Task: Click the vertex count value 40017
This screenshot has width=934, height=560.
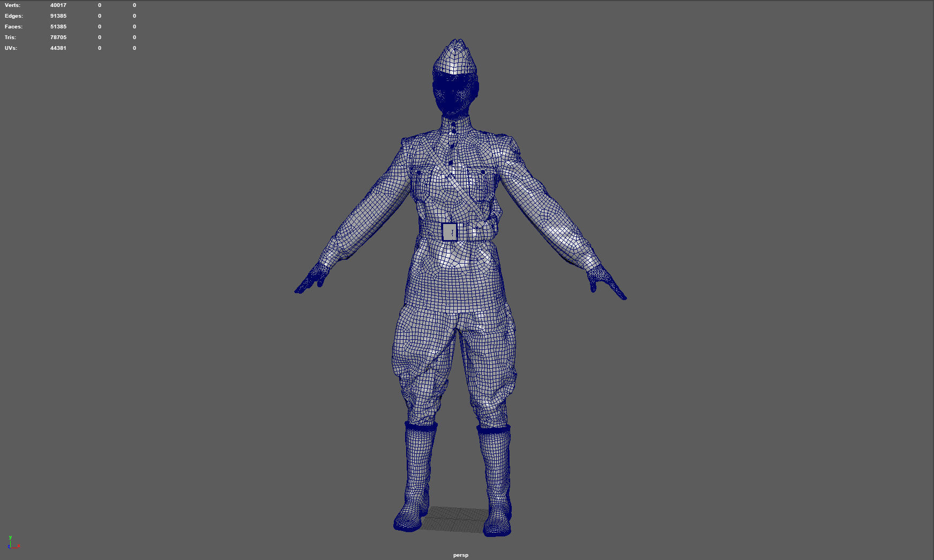Action: pos(58,5)
